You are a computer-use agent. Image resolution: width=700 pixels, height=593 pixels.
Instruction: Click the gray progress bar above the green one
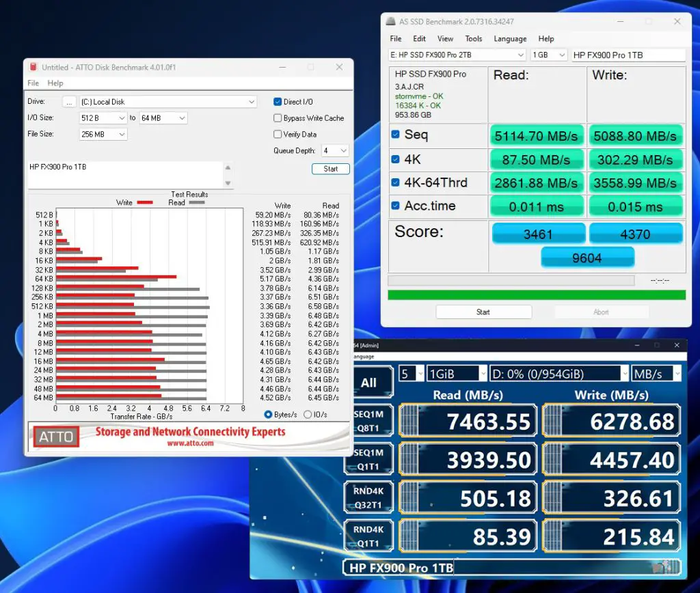coord(511,280)
